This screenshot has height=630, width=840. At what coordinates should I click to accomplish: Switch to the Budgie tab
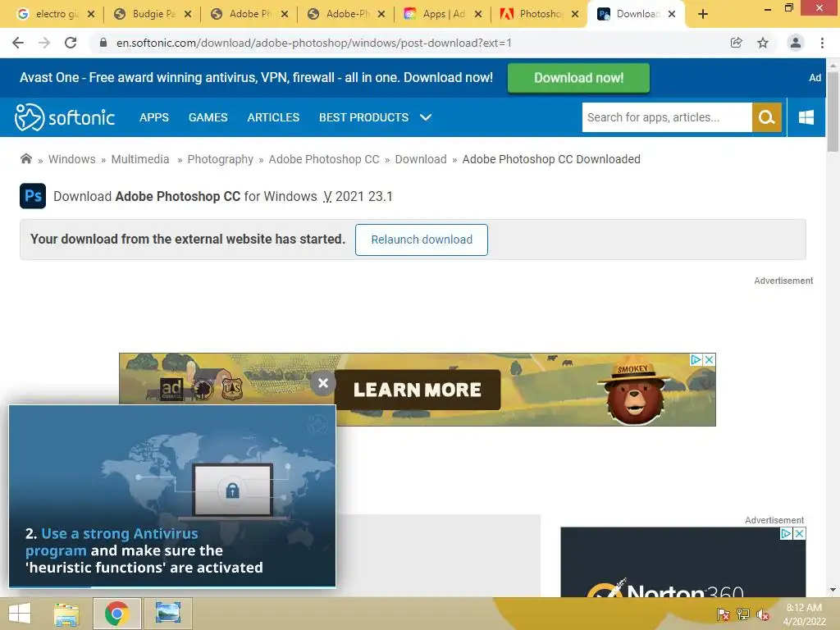pos(153,14)
